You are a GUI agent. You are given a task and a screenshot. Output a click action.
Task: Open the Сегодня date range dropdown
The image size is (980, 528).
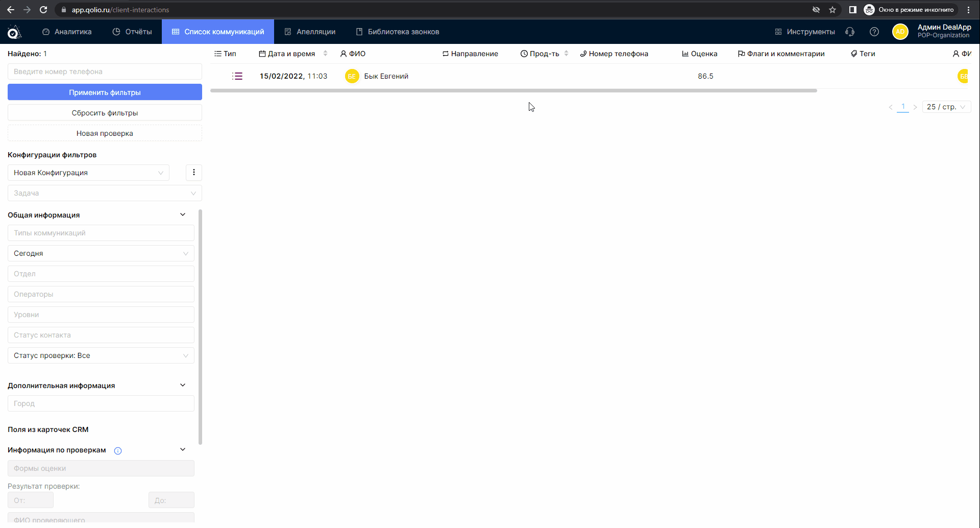pos(101,253)
